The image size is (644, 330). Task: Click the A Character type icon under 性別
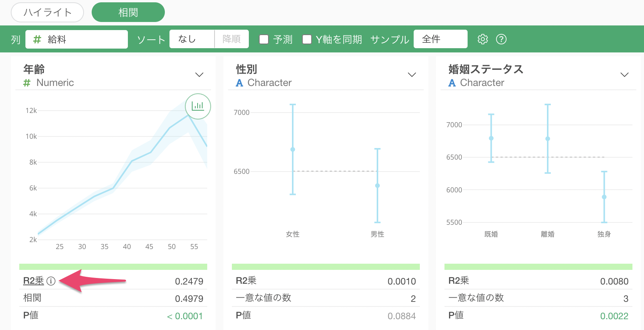coord(239,83)
